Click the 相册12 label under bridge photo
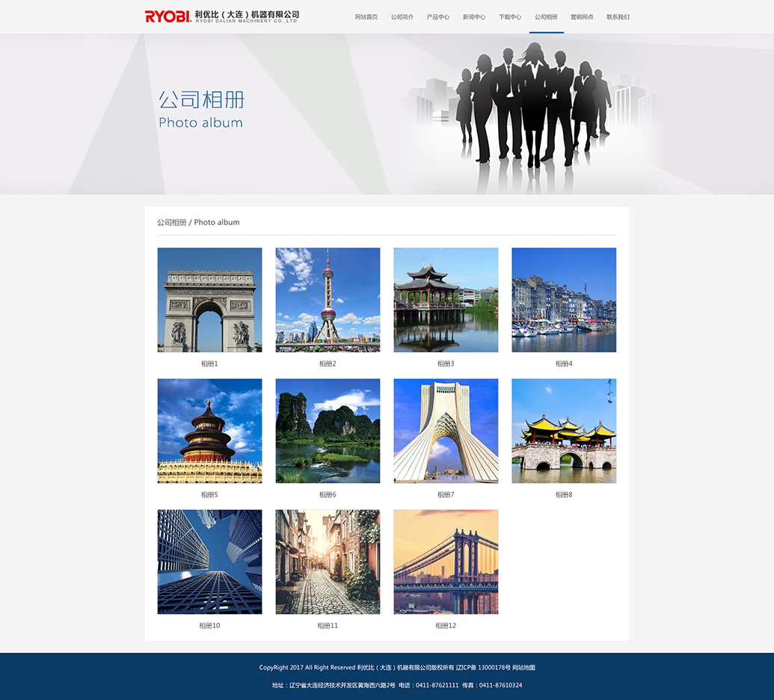The image size is (774, 700). coord(446,626)
